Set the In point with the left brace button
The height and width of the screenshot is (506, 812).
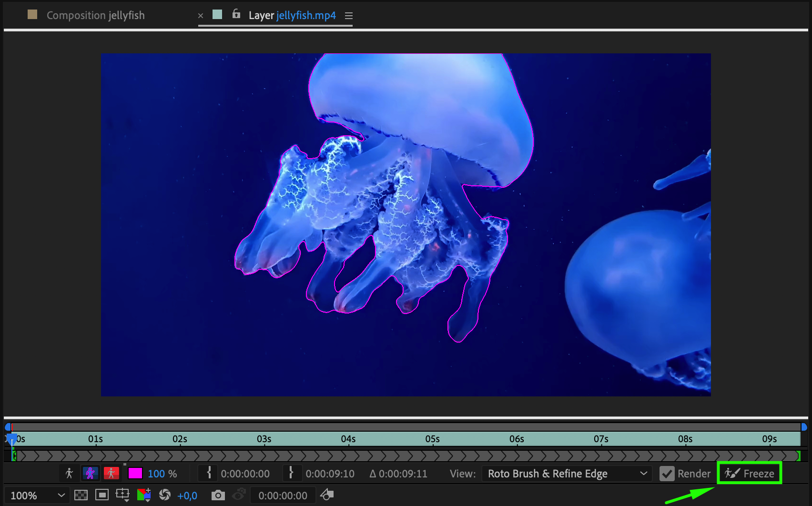pos(209,473)
